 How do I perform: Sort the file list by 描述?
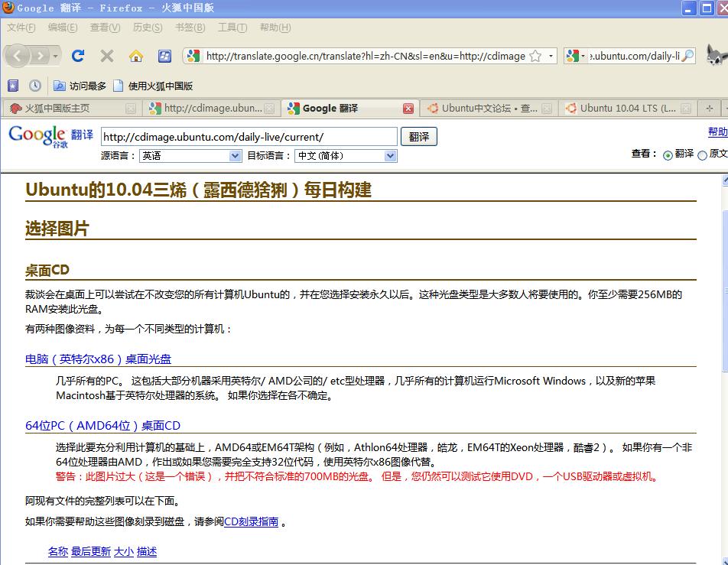[147, 551]
